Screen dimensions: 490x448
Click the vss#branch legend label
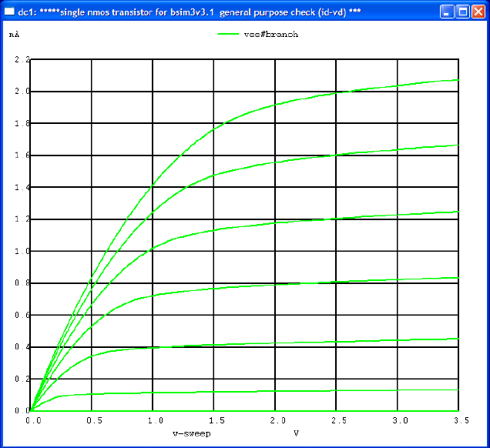[x=271, y=35]
